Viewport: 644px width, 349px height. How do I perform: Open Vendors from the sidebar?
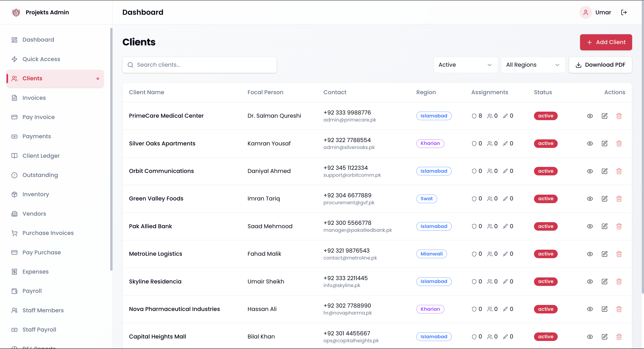55,214
